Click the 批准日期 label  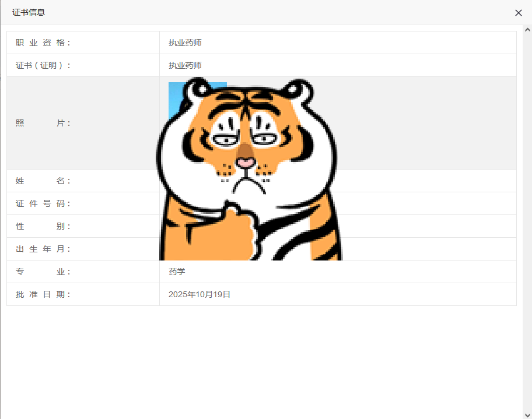[43, 294]
